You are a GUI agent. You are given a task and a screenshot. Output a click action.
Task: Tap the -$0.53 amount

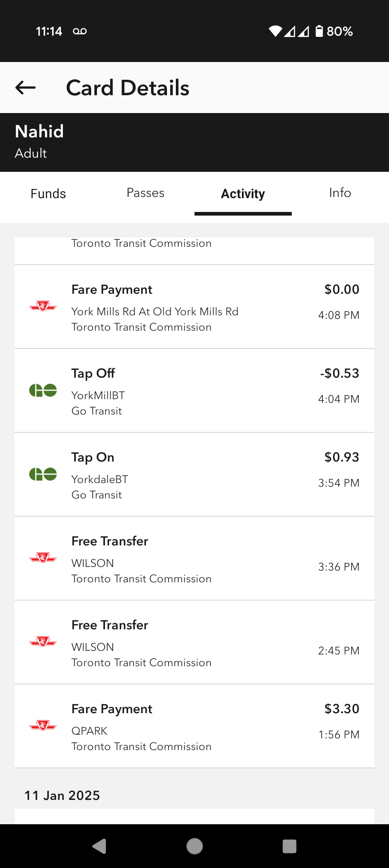click(x=340, y=373)
